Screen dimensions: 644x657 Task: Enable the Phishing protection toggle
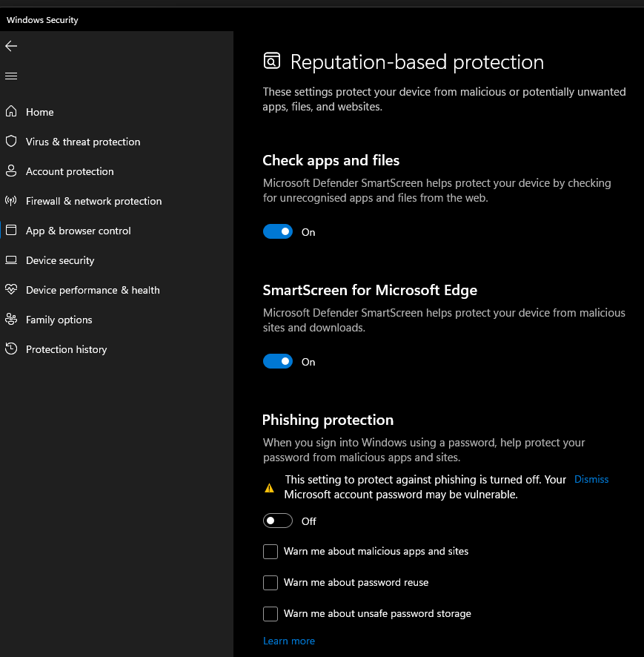click(278, 521)
